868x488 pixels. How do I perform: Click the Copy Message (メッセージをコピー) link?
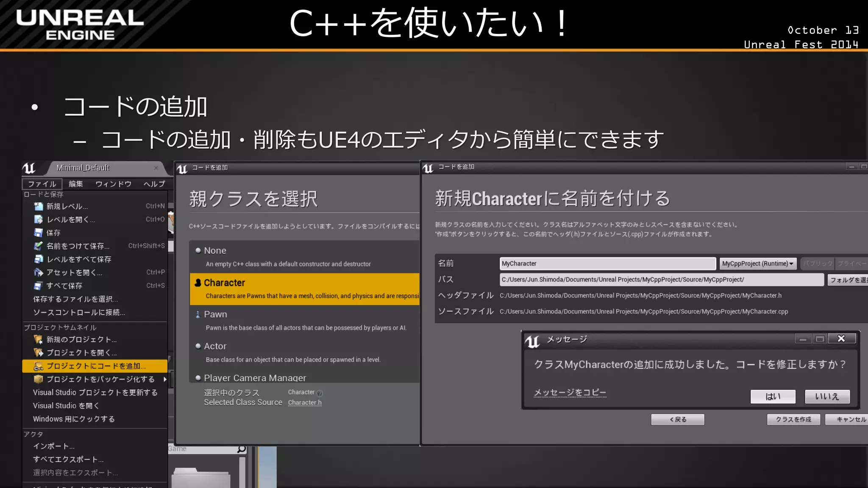570,392
